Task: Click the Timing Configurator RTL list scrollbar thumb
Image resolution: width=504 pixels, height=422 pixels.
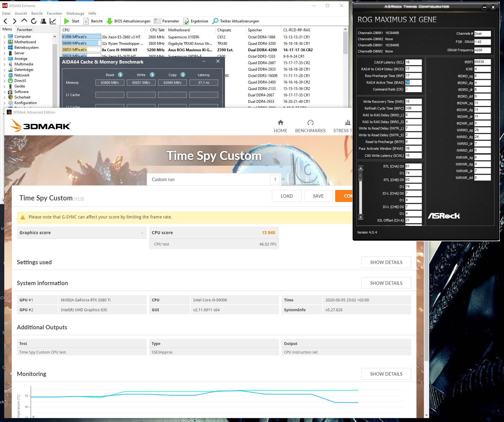Action: pos(361,176)
